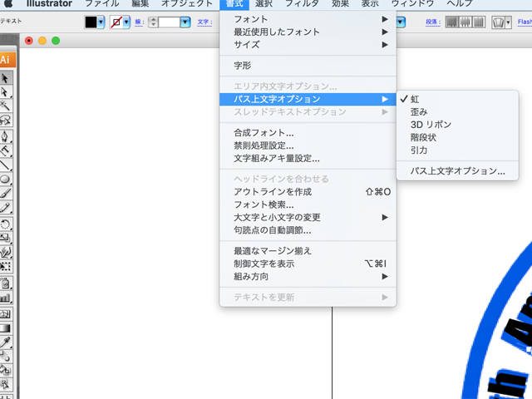Select the Line Segment tool
Image resolution: width=532 pixels, height=399 pixels.
pos(6,165)
